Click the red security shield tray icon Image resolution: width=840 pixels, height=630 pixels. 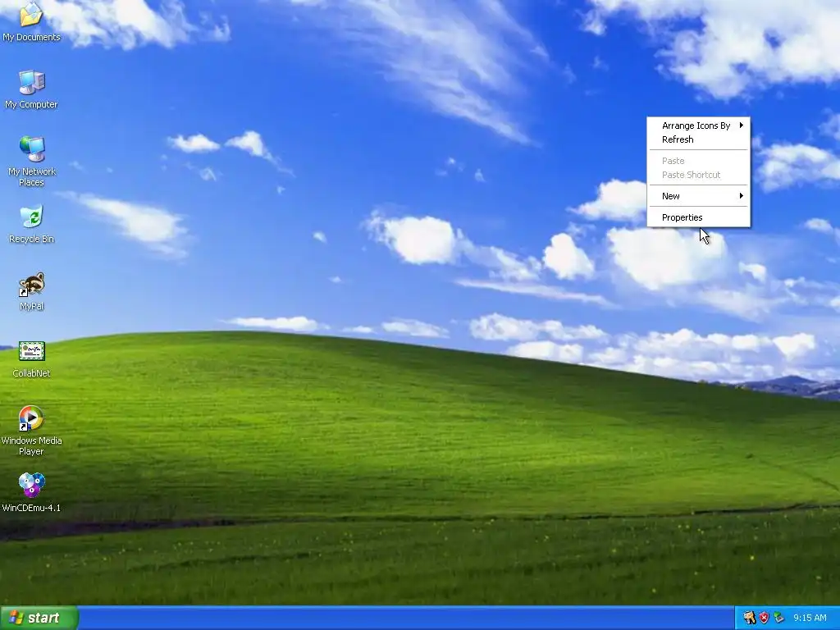point(764,618)
